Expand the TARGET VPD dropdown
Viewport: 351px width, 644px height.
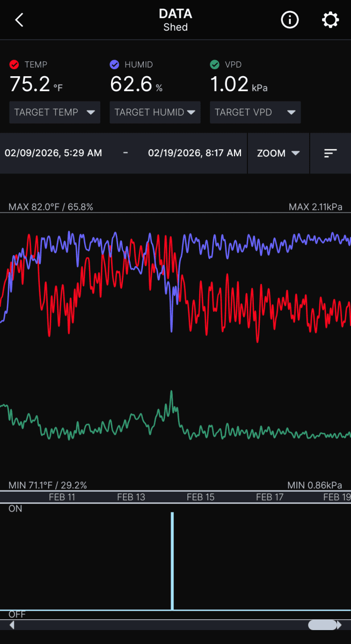coord(255,113)
